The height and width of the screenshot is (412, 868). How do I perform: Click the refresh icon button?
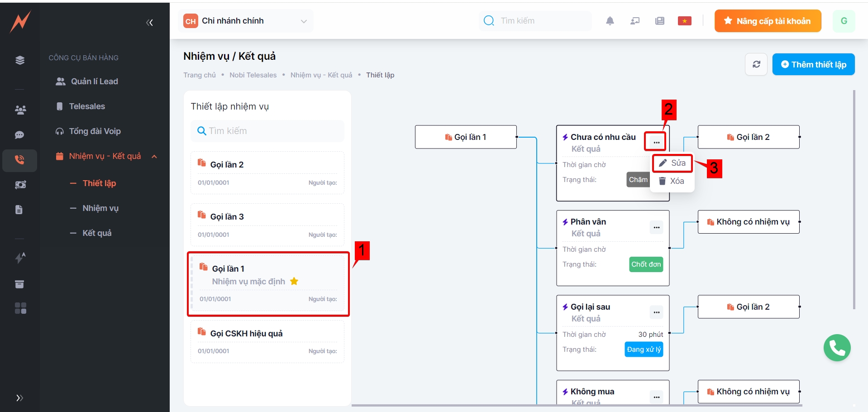[x=756, y=64]
